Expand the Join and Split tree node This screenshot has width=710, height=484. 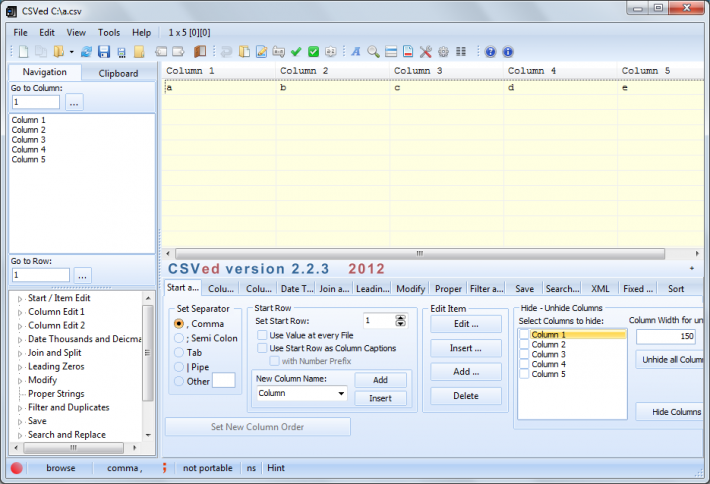(19, 354)
